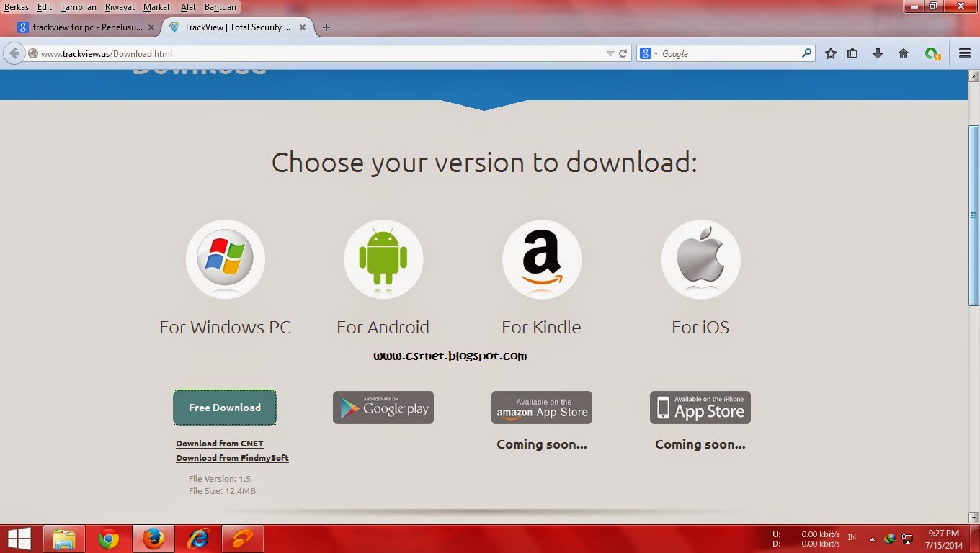Click the scrollbar up arrow

974,76
